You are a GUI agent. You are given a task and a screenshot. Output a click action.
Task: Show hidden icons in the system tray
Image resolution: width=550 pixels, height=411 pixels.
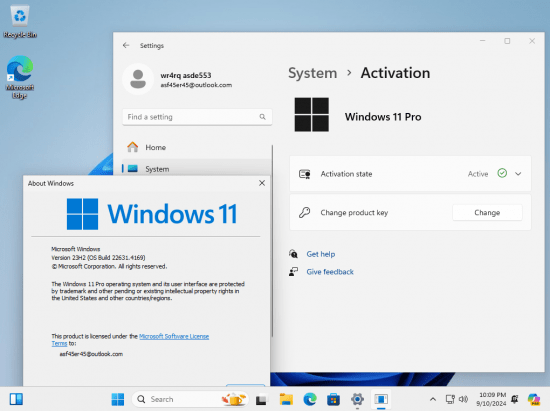(x=433, y=399)
